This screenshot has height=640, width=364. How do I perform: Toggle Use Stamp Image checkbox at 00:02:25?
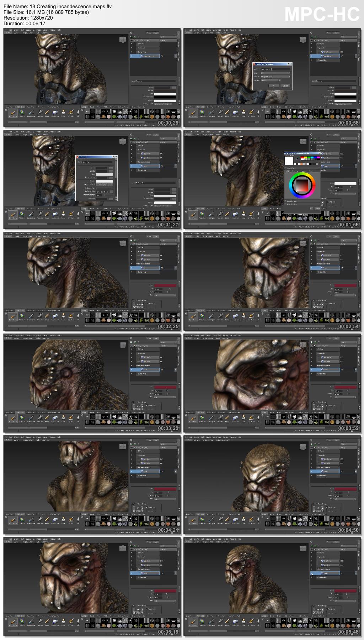(x=133, y=300)
